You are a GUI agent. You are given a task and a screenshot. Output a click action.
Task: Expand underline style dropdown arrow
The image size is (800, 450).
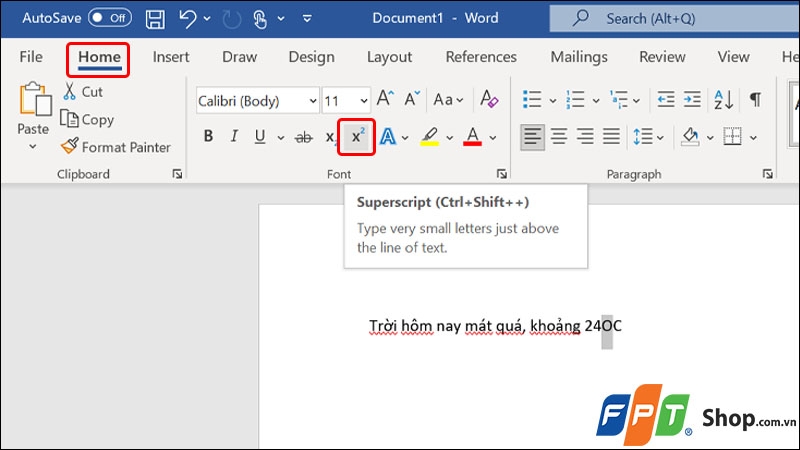(x=281, y=138)
